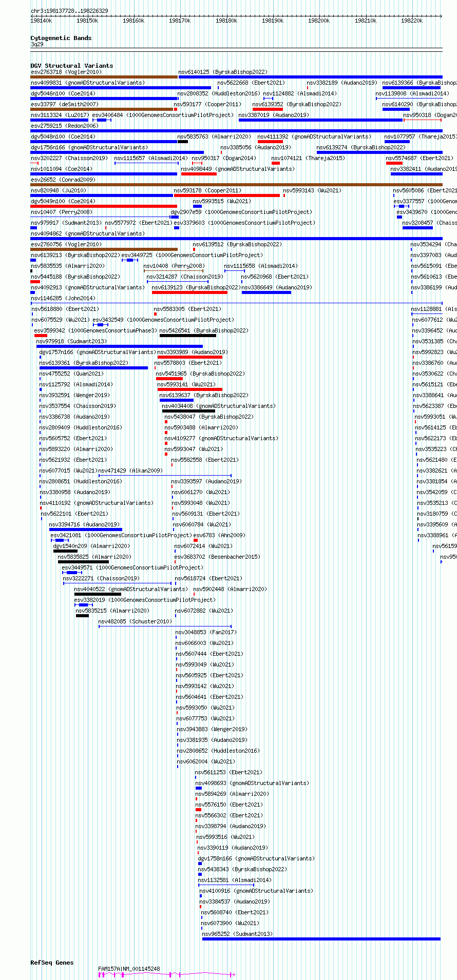The height and width of the screenshot is (980, 457).
Task: Click nsv1074121 (Thareja2015) feature
Action: pyautogui.click(x=308, y=158)
